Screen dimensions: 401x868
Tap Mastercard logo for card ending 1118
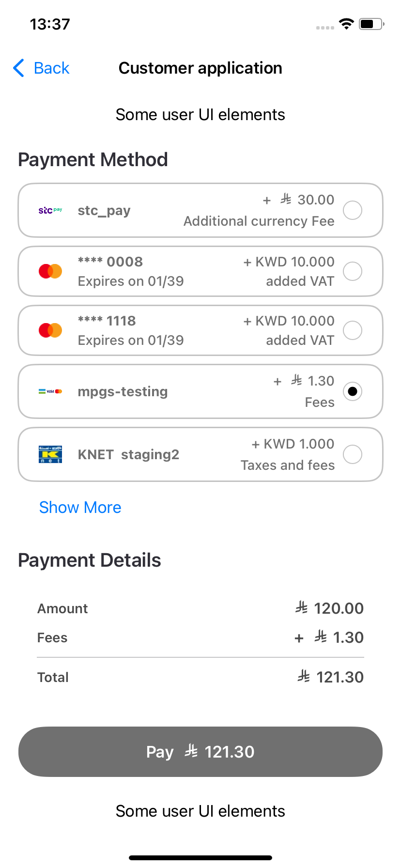(50, 330)
